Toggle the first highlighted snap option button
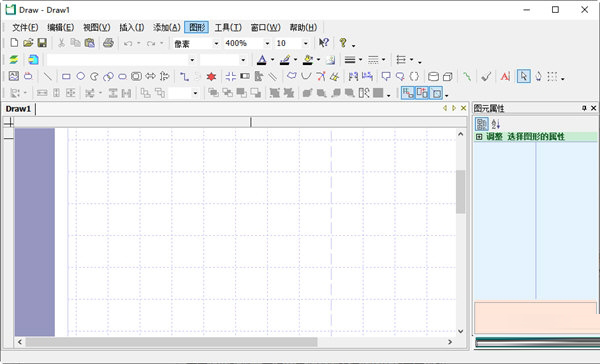Screen dimensions: 600x364 [408, 93]
